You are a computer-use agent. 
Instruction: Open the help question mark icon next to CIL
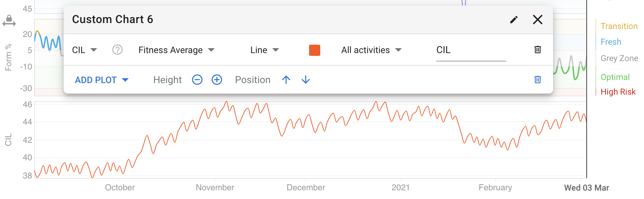tap(117, 50)
